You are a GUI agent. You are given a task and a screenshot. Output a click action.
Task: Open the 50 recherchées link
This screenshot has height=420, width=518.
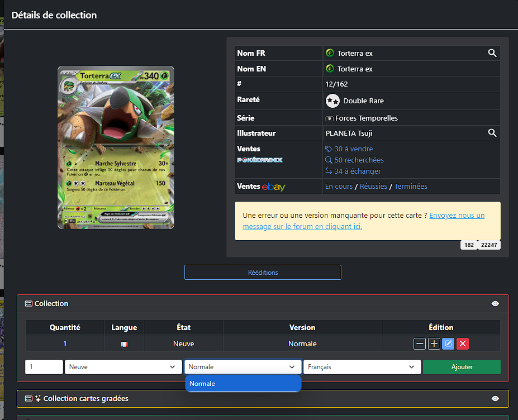click(359, 160)
